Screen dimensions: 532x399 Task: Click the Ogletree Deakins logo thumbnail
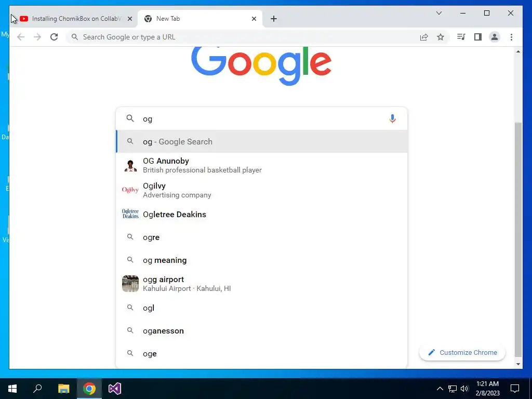click(x=130, y=214)
